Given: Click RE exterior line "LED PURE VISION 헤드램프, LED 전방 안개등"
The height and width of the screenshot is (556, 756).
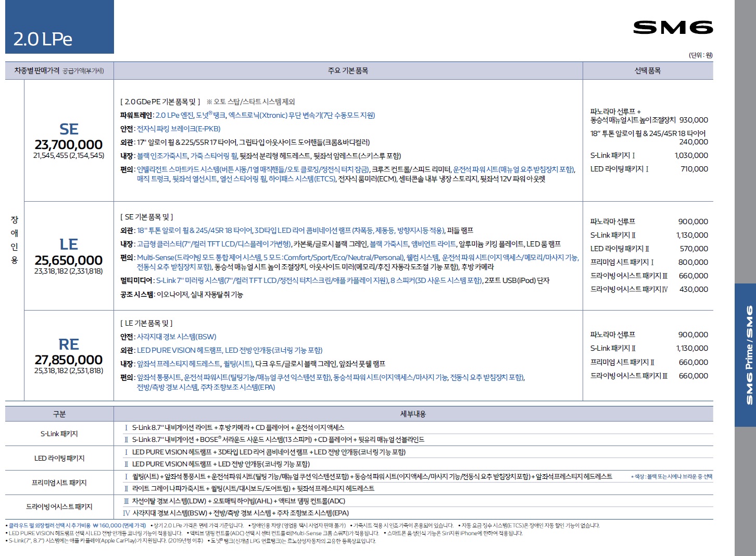Looking at the screenshot, I should (x=230, y=350).
